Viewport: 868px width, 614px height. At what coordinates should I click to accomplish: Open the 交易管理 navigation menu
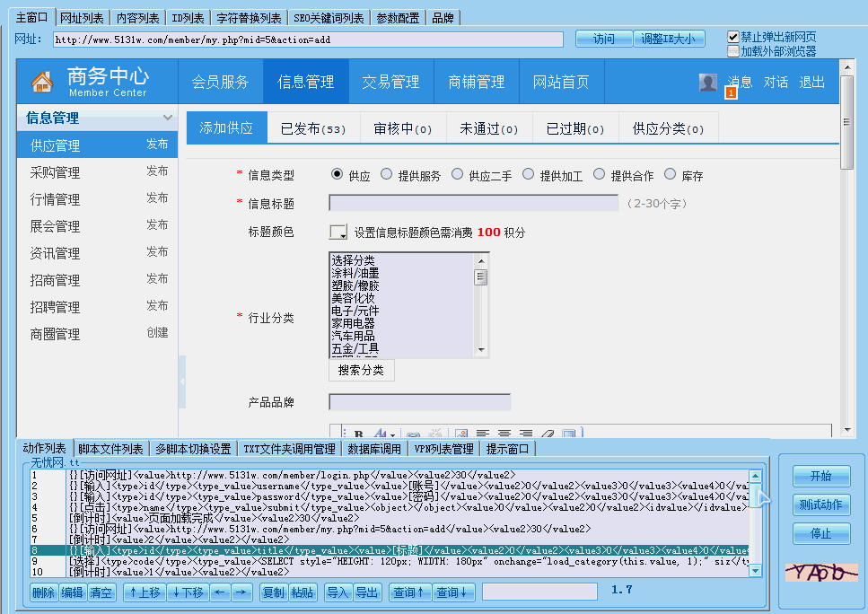click(390, 82)
